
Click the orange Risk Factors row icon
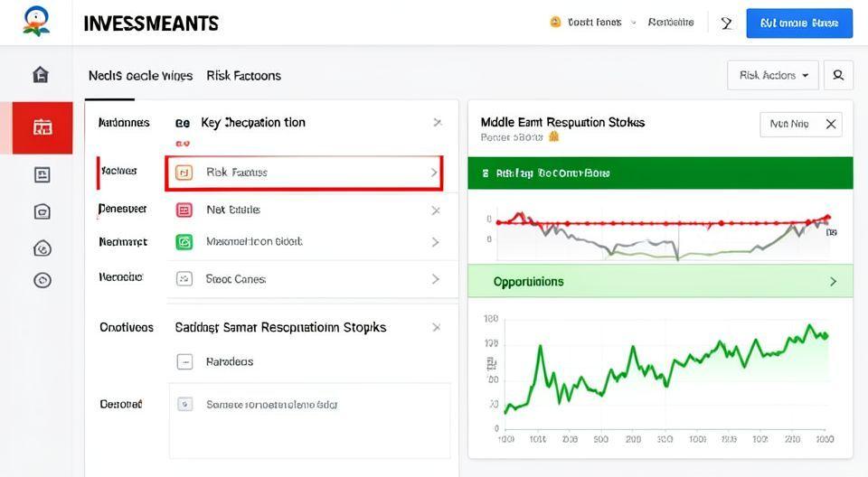[x=184, y=172]
